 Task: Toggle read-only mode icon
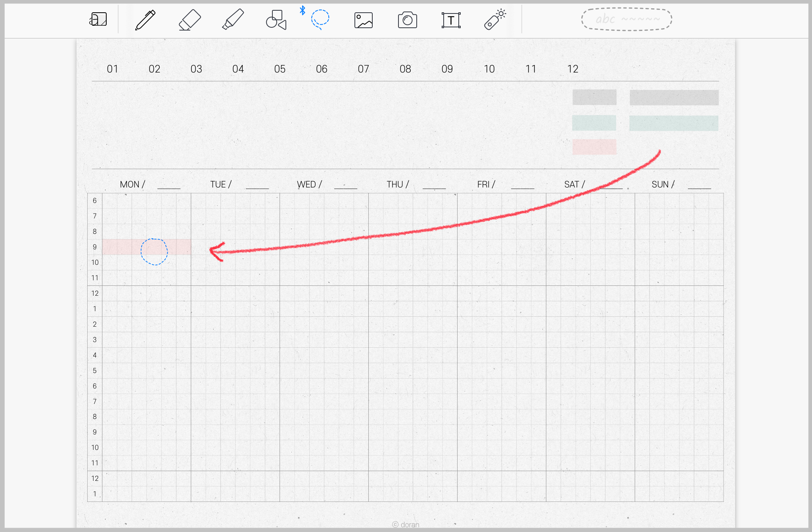[98, 19]
